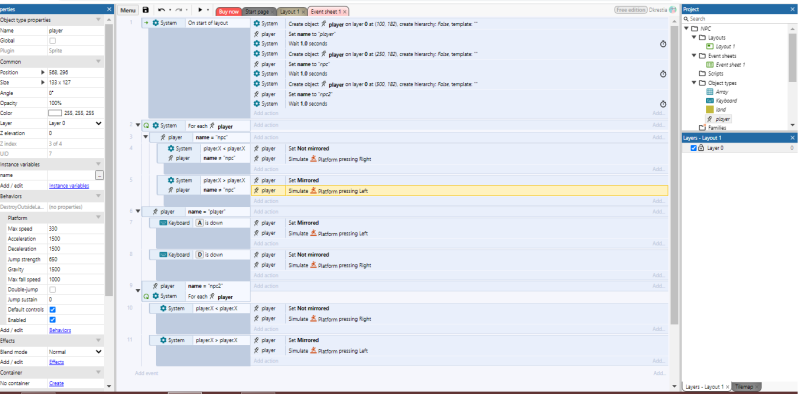Screen dimensions: 800x394
Task: Select the Layers - Layout 1 bottom tab
Action: tap(707, 386)
